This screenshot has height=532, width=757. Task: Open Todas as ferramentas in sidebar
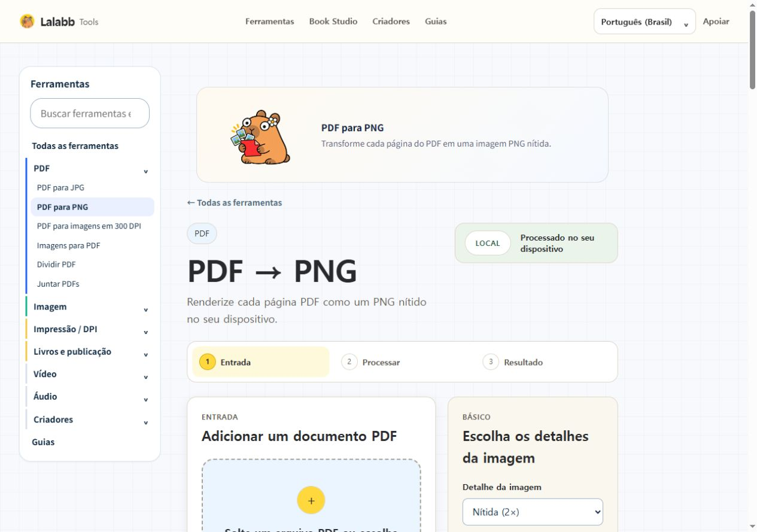click(x=75, y=145)
